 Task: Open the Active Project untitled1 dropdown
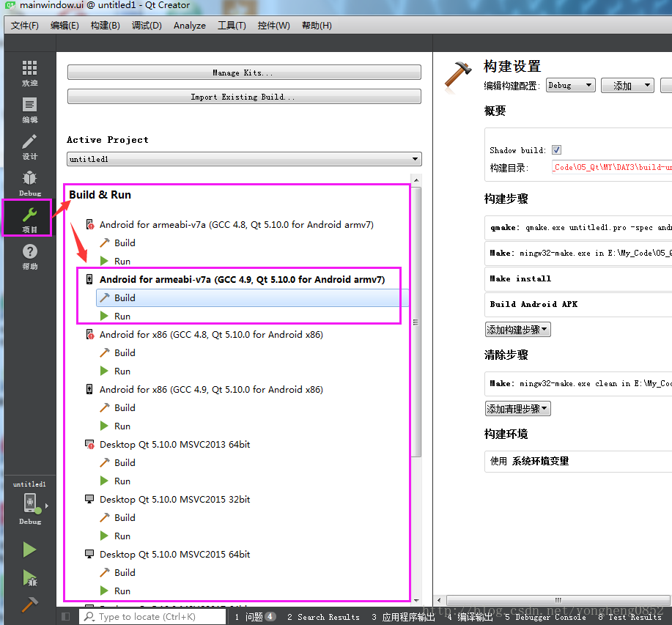click(x=244, y=159)
